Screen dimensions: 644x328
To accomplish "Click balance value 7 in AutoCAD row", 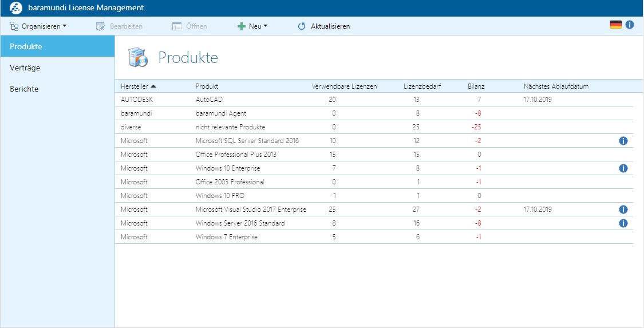I will pos(479,100).
